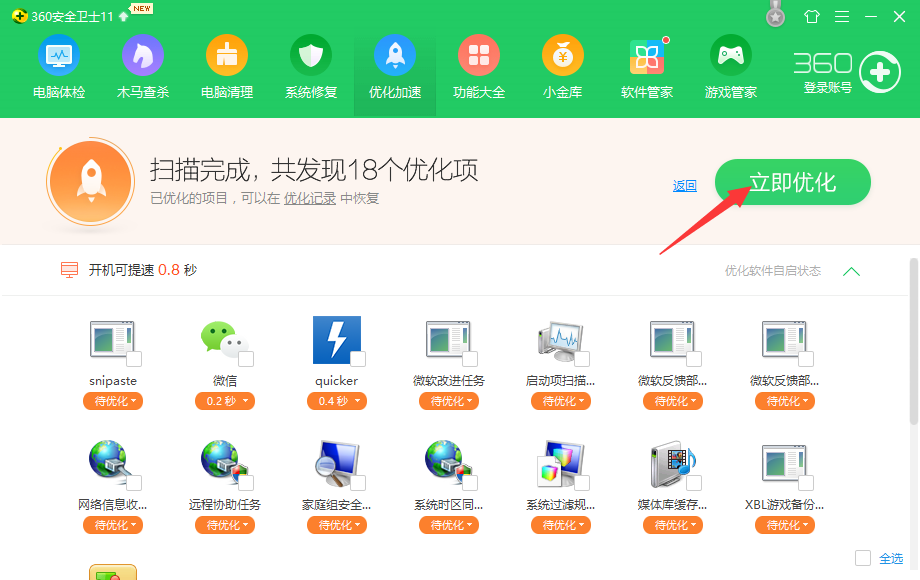Click the 网络信息收 globe icon

pyautogui.click(x=112, y=463)
